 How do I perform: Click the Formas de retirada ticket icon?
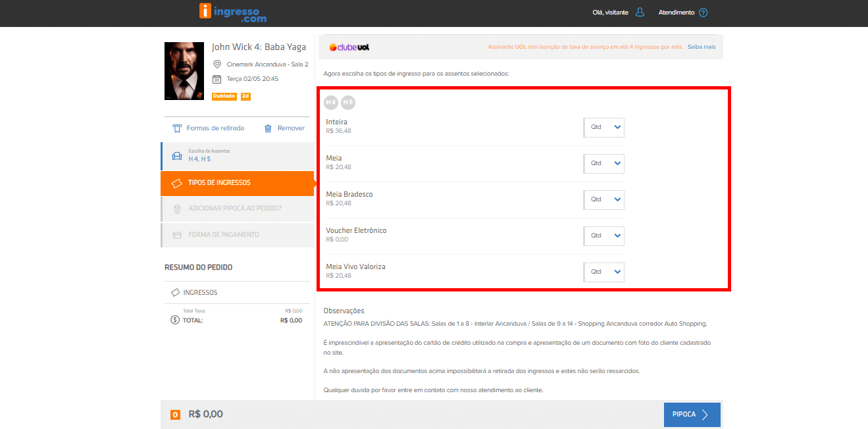coord(176,128)
